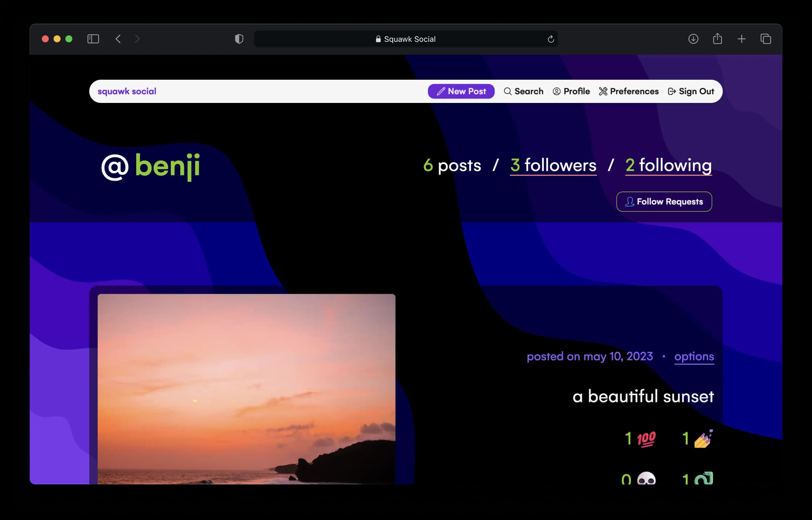Image resolution: width=812 pixels, height=520 pixels.
Task: Open the Search function via magnifying glass icon
Action: click(x=508, y=91)
